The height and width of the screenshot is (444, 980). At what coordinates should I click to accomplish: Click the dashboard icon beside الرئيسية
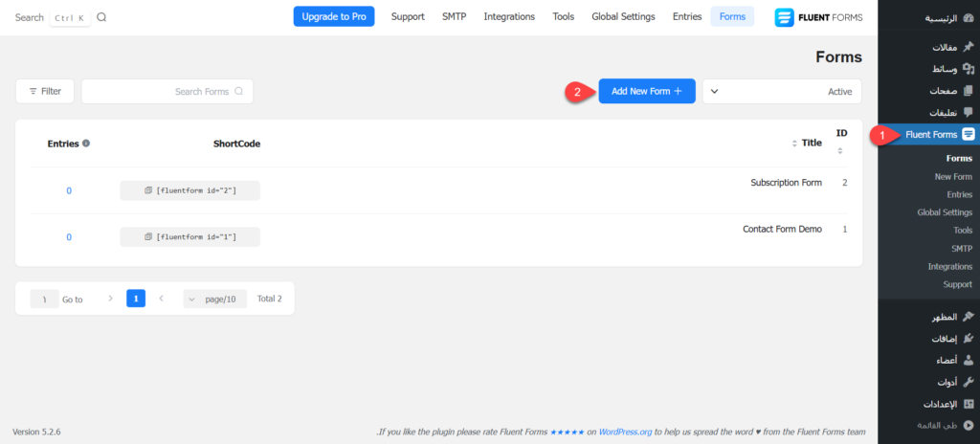[969, 18]
